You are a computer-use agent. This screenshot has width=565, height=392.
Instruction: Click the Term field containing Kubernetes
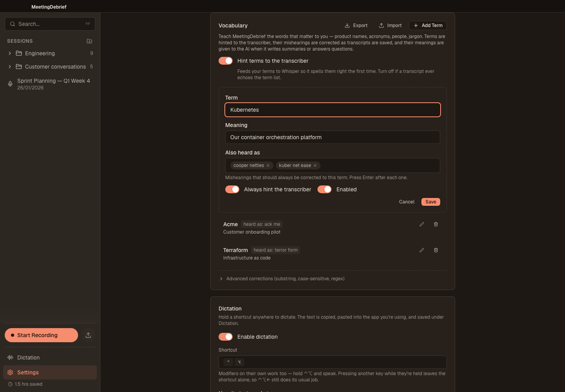pyautogui.click(x=333, y=110)
